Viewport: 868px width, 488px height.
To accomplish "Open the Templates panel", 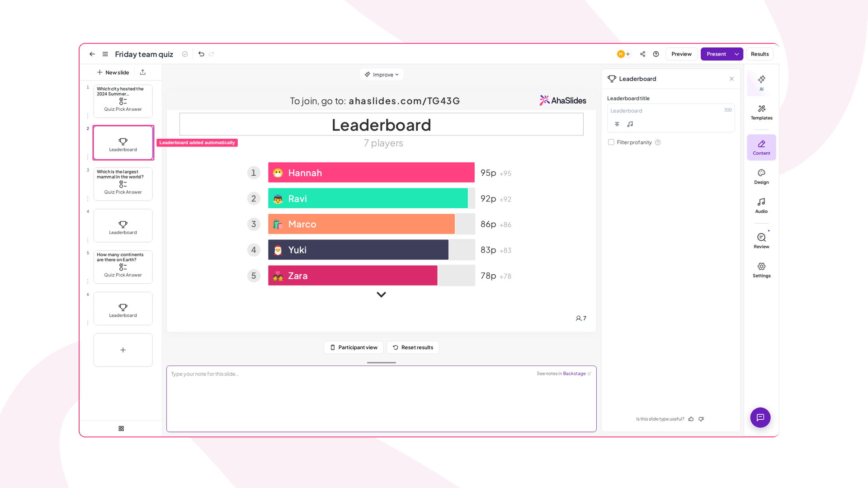I will [761, 112].
